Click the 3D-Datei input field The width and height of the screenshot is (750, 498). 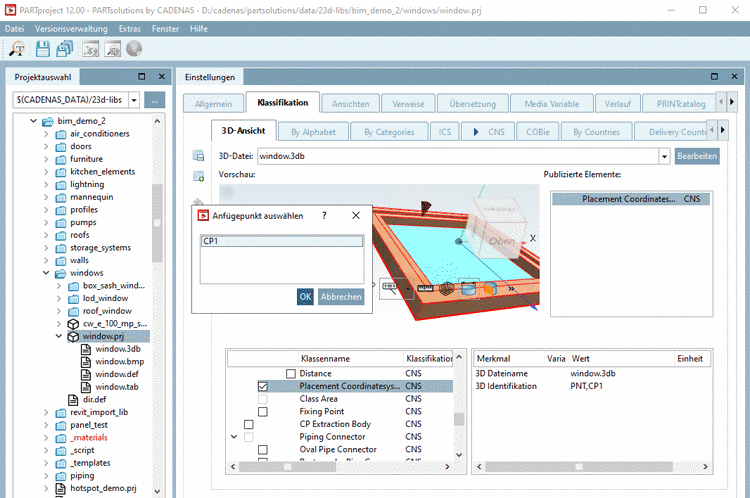(x=458, y=156)
